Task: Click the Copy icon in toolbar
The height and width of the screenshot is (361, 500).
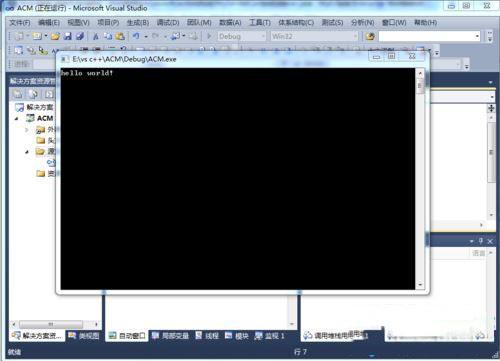Action: point(108,36)
